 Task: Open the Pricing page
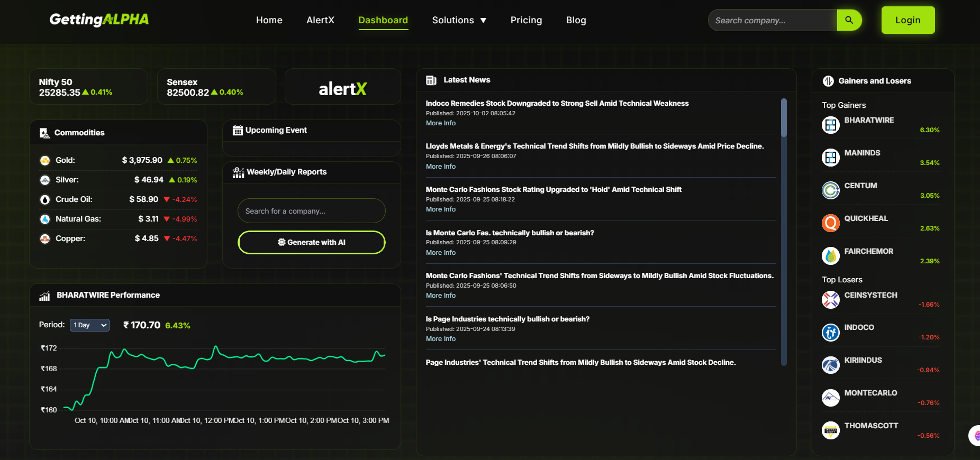(526, 20)
